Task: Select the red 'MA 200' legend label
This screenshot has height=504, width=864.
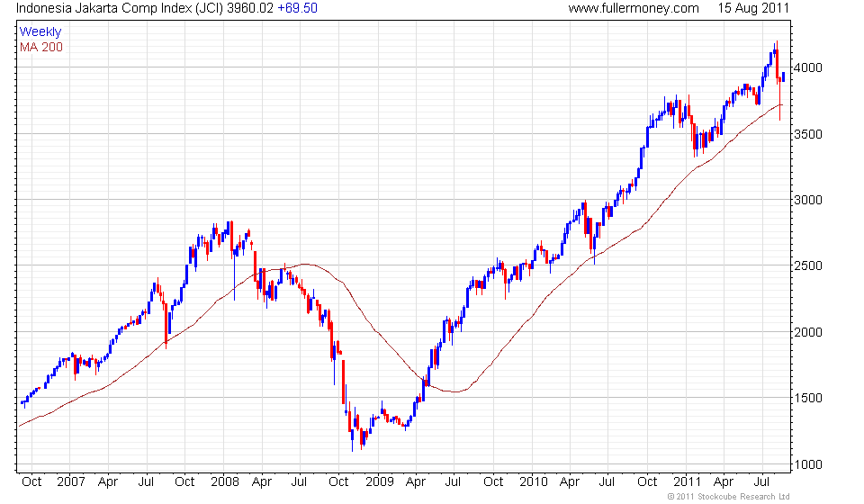Action: [x=41, y=48]
